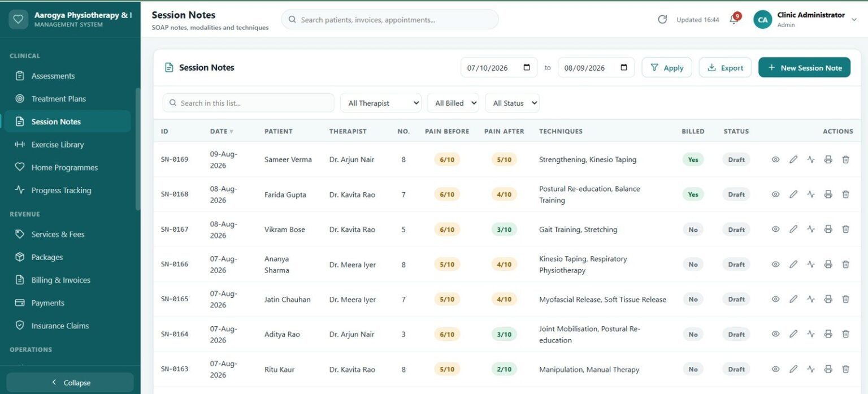Open calendar picker for end date
The image size is (868, 394).
624,67
